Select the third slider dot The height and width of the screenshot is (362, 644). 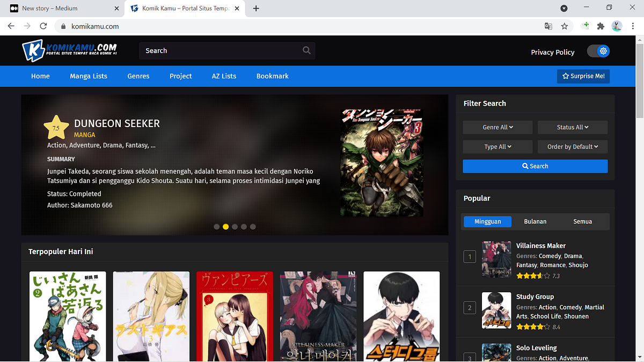(235, 227)
